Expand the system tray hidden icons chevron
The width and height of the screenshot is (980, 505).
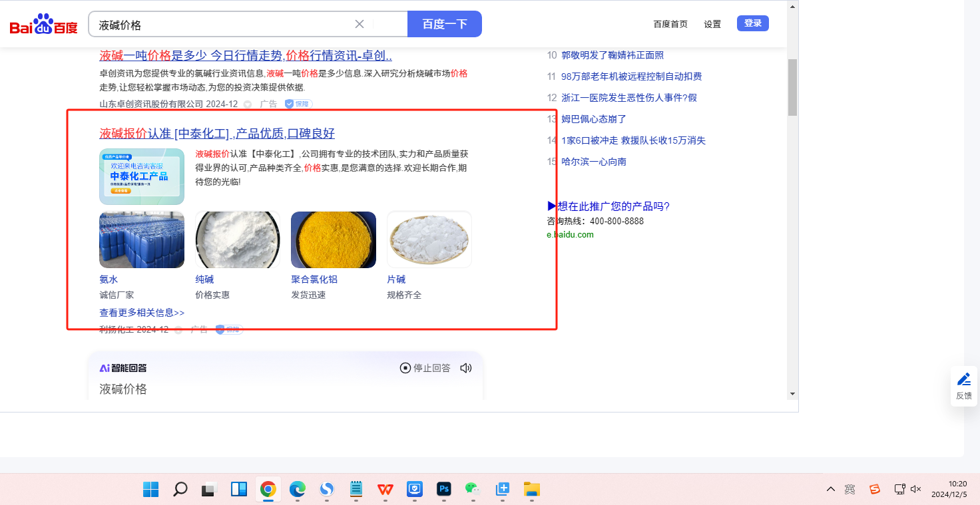click(831, 489)
